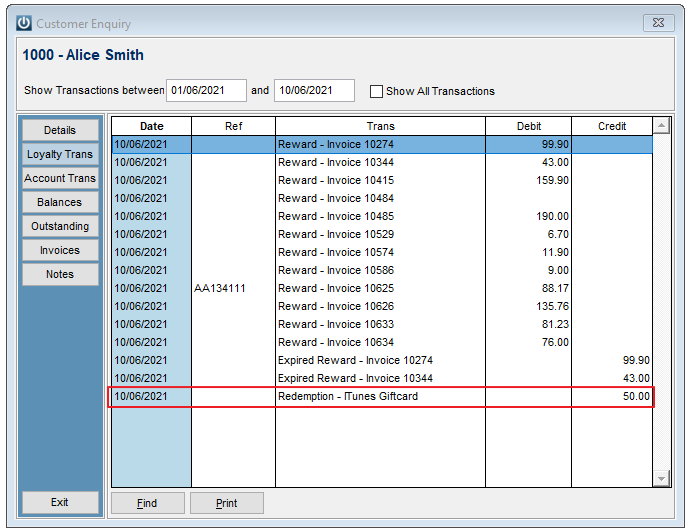The height and width of the screenshot is (530, 689).
Task: Open customer Notes
Action: click(60, 274)
